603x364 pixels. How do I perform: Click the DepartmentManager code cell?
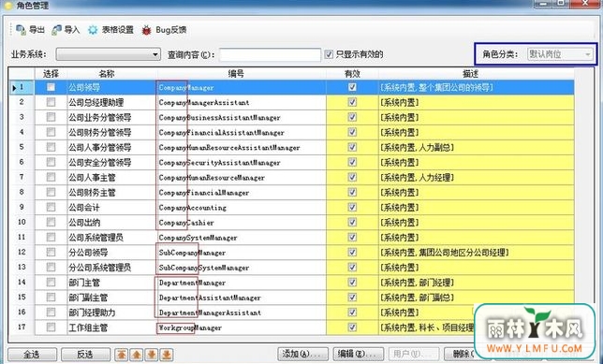(242, 283)
